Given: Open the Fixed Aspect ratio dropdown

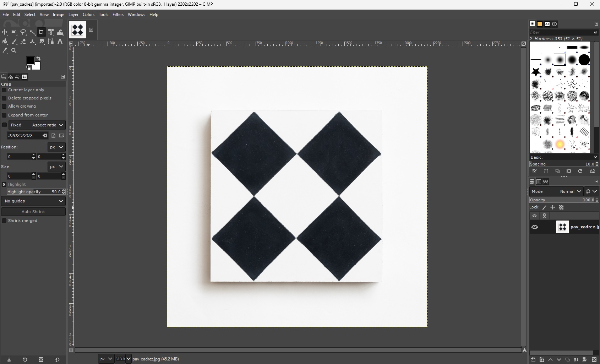Looking at the screenshot, I should coord(37,125).
